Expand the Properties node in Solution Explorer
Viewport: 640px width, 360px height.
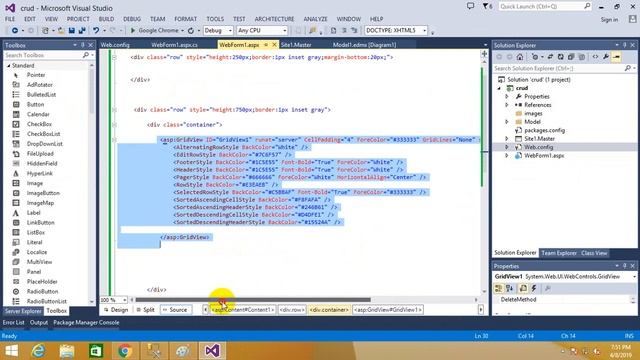click(507, 97)
